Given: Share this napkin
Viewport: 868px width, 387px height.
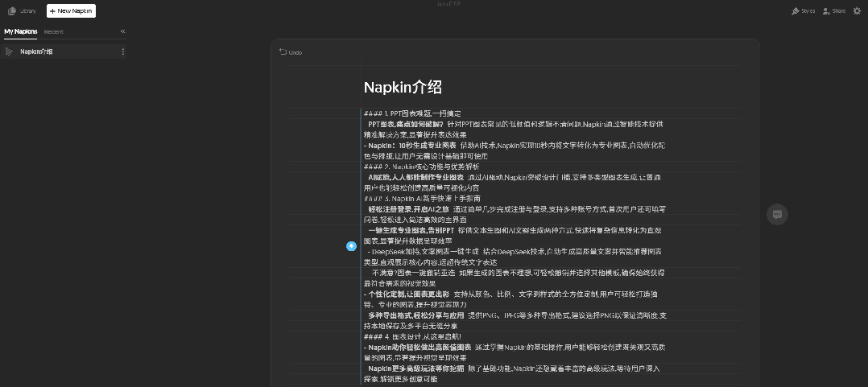Looking at the screenshot, I should click(833, 11).
